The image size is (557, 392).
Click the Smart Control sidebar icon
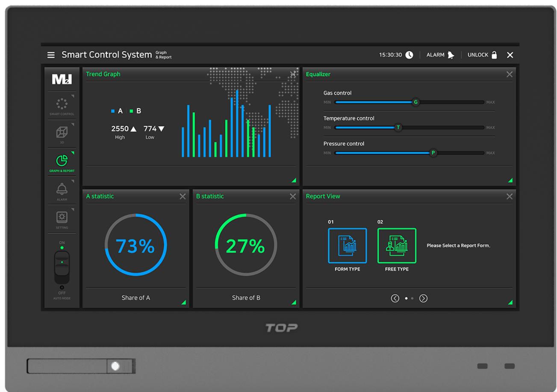click(62, 104)
